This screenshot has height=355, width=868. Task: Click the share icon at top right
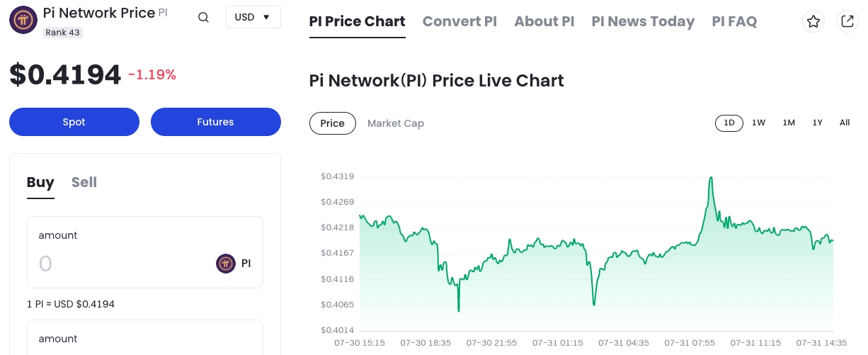[x=847, y=21]
